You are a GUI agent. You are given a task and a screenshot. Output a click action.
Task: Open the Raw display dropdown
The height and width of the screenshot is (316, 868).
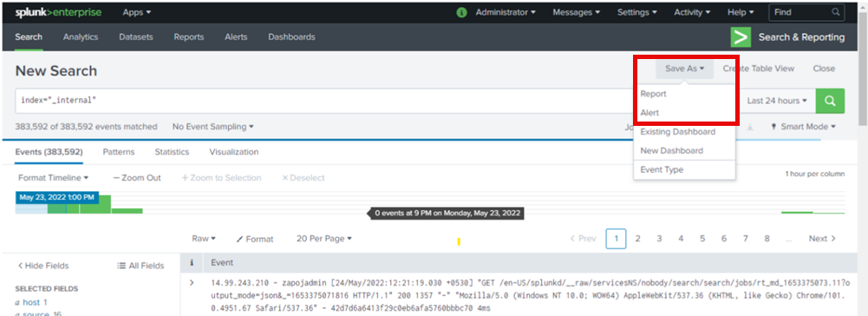pyautogui.click(x=204, y=239)
